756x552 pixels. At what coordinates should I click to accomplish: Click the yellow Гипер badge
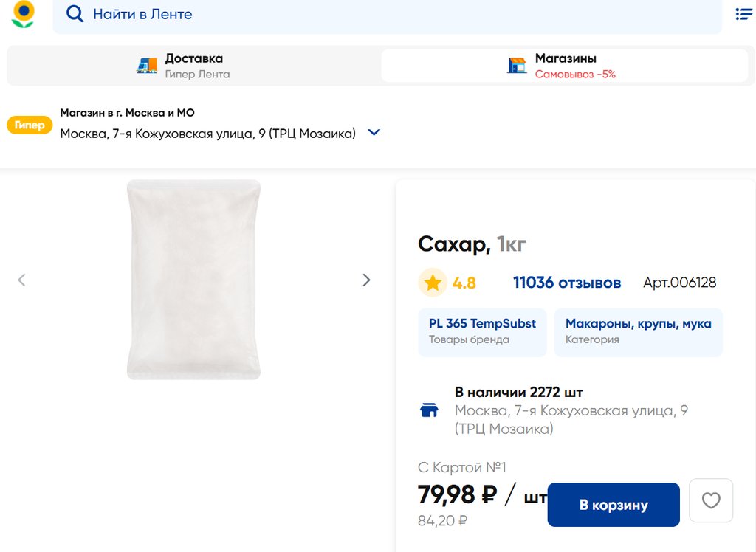[x=30, y=125]
